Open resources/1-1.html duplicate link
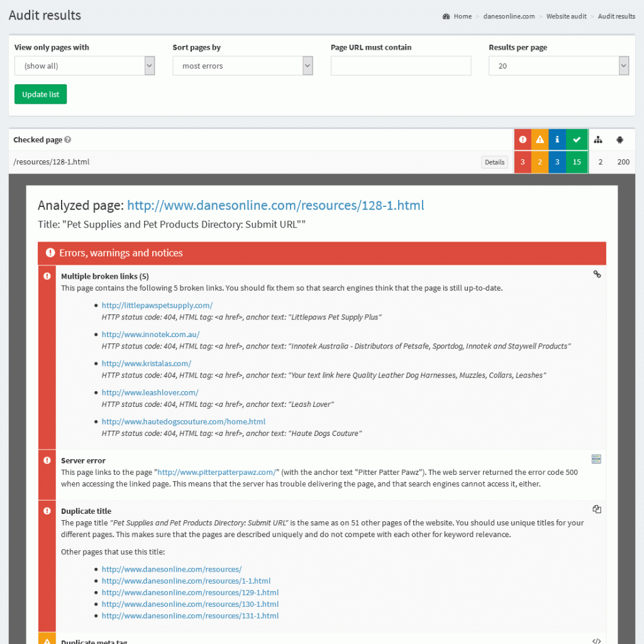The image size is (644, 644). pos(186,580)
